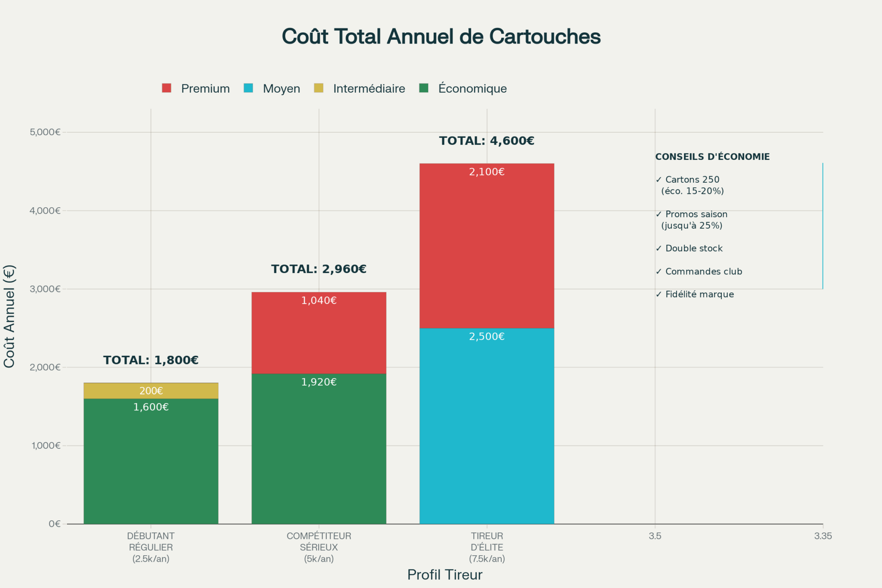Screen dimensions: 882x588
Task: Select the 1,040€ red bar segment
Action: (319, 333)
